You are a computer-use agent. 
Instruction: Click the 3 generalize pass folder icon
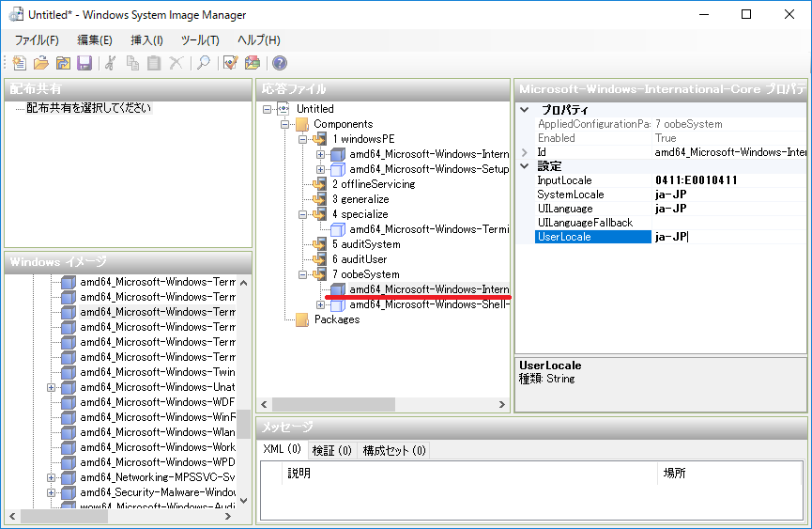(319, 199)
